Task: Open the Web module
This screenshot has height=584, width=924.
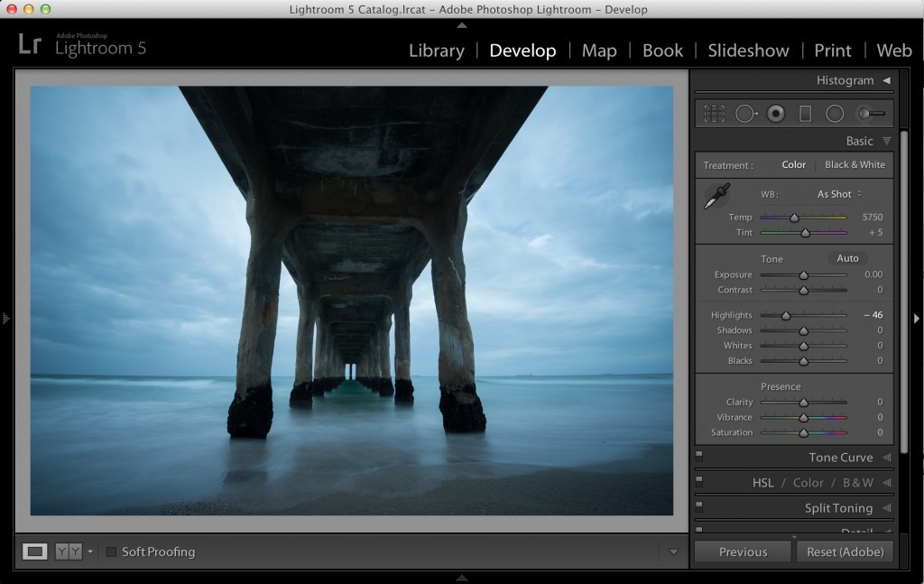Action: pos(894,51)
